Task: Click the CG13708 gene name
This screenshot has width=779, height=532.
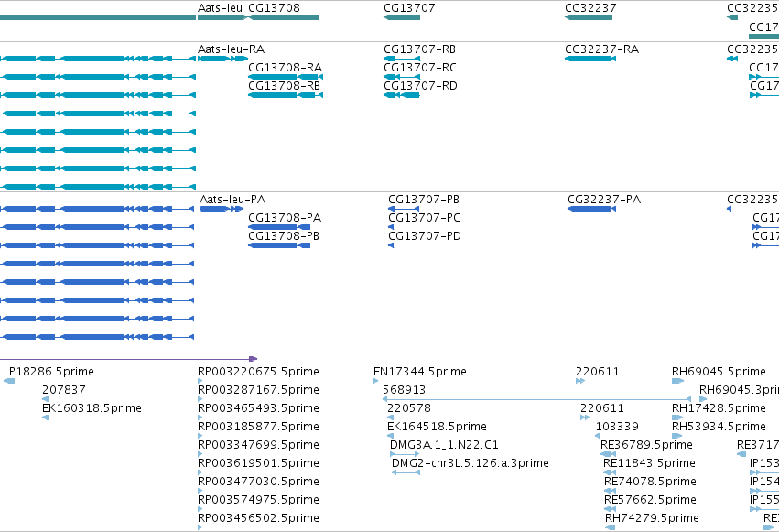Action: 275,8
